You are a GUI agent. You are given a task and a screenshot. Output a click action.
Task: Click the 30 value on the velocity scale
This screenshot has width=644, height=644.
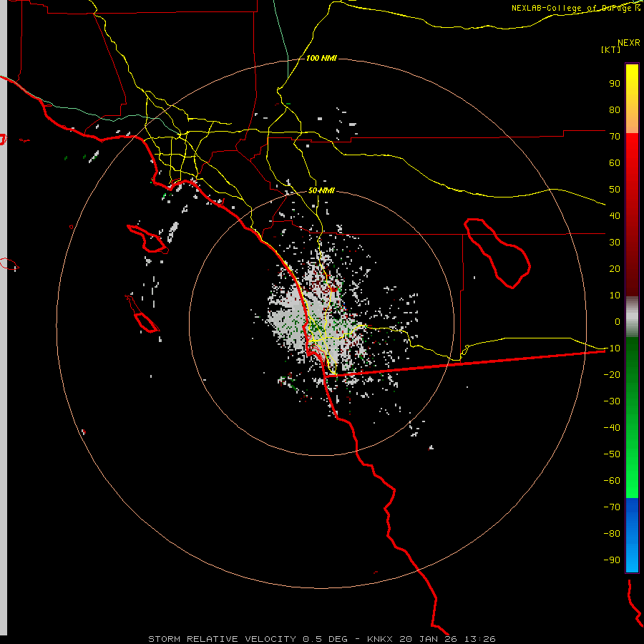[x=615, y=243]
